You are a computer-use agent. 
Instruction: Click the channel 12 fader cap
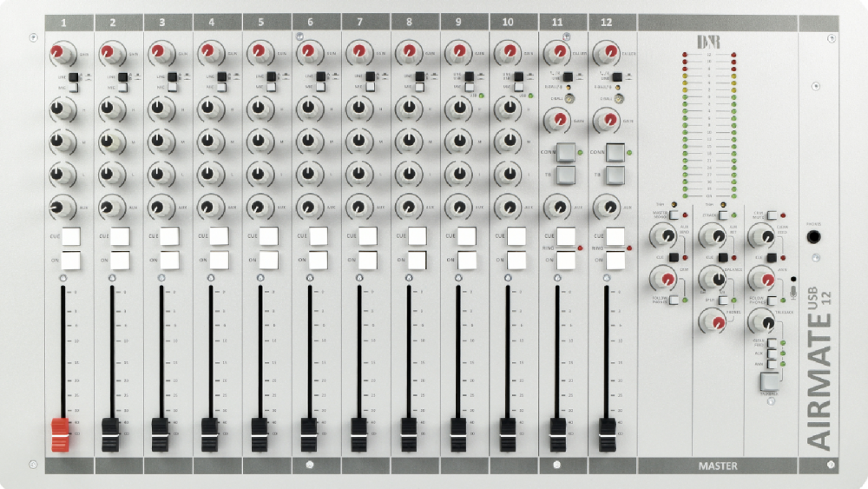coord(607,435)
